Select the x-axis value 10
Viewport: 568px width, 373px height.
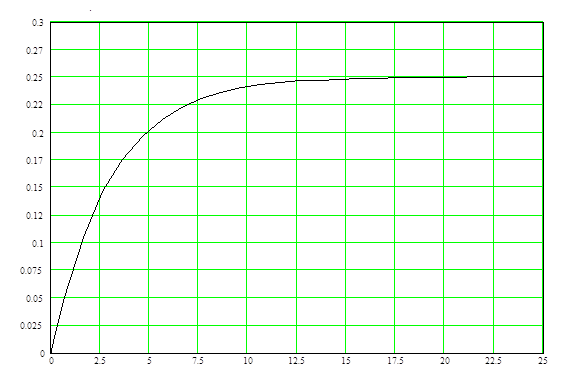coord(248,361)
